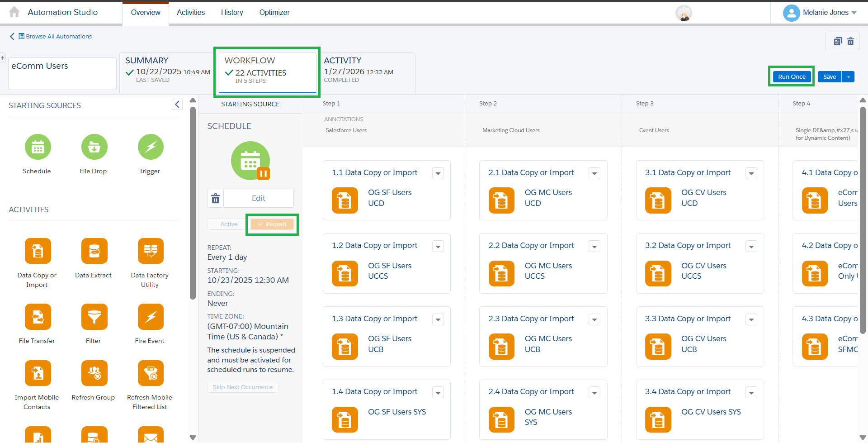The height and width of the screenshot is (443, 868).
Task: Go back via Browse All Automations link
Action: (58, 37)
